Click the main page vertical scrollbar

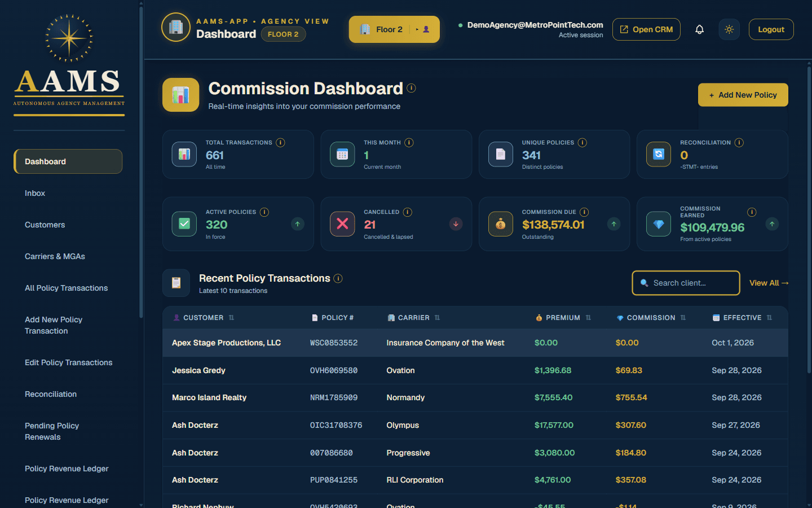(809, 220)
